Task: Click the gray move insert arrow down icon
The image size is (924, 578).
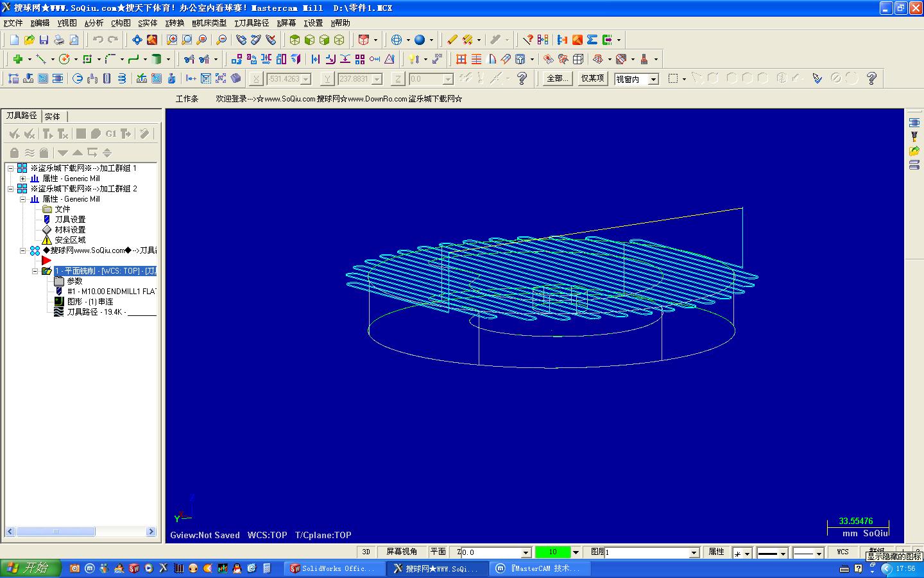Action: (x=62, y=153)
